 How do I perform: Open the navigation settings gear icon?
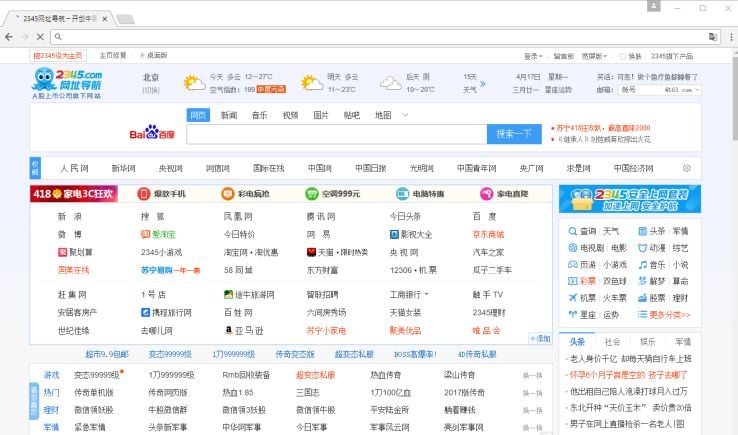point(687,168)
